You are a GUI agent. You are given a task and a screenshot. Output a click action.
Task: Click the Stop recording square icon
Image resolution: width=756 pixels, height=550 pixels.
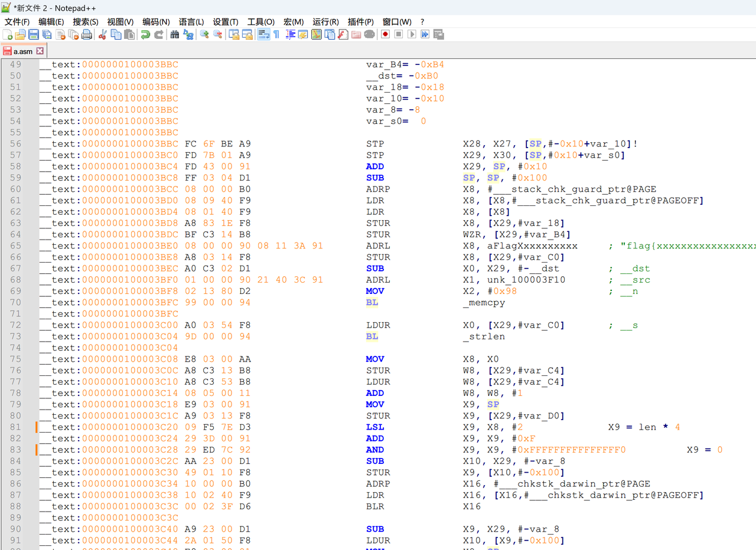pos(399,35)
